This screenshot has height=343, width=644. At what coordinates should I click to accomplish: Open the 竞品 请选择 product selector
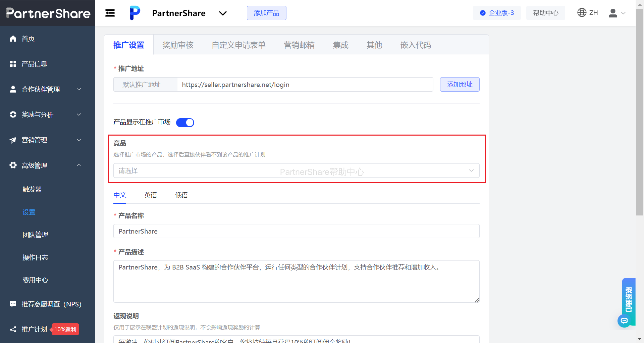pyautogui.click(x=297, y=170)
